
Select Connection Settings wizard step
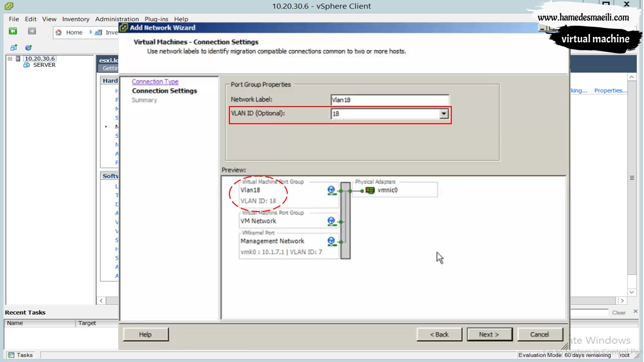165,91
